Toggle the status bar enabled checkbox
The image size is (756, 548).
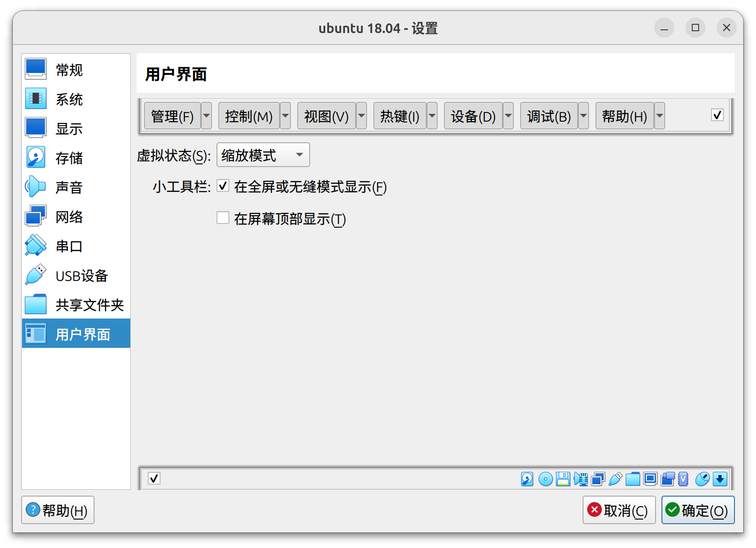154,479
